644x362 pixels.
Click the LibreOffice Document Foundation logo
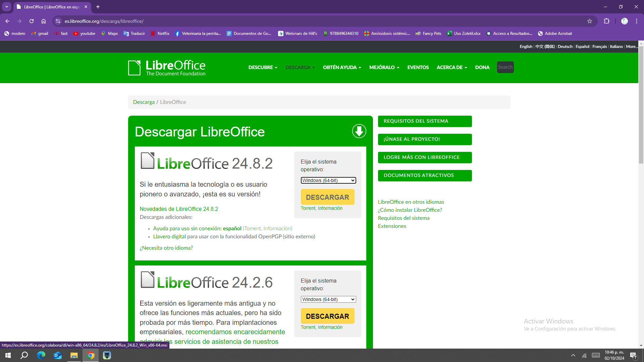pos(167,68)
